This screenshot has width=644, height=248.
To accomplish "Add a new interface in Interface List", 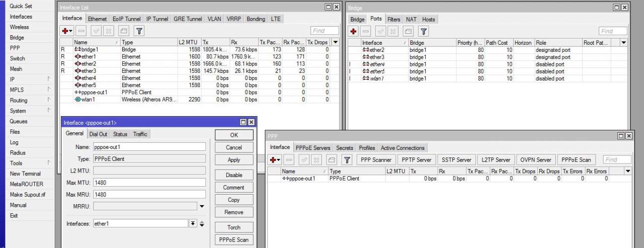I will pyautogui.click(x=67, y=31).
